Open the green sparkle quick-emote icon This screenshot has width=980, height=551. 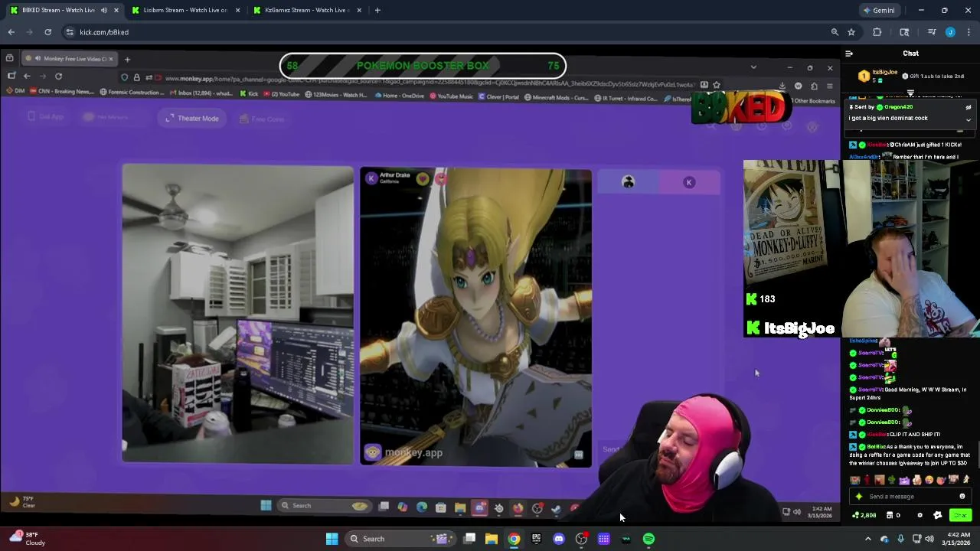coord(859,497)
